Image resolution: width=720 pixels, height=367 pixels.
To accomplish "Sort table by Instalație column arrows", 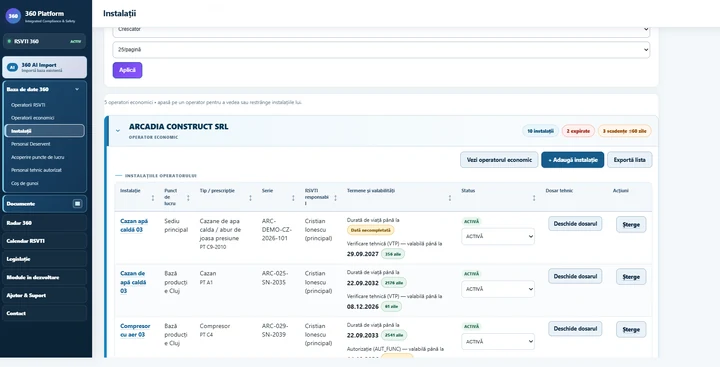I will (153, 198).
